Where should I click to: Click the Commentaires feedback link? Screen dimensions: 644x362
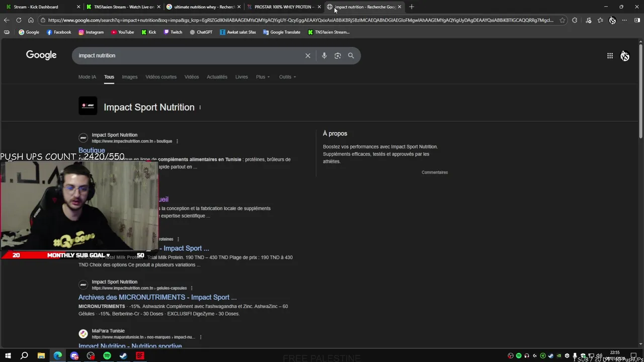coord(435,172)
